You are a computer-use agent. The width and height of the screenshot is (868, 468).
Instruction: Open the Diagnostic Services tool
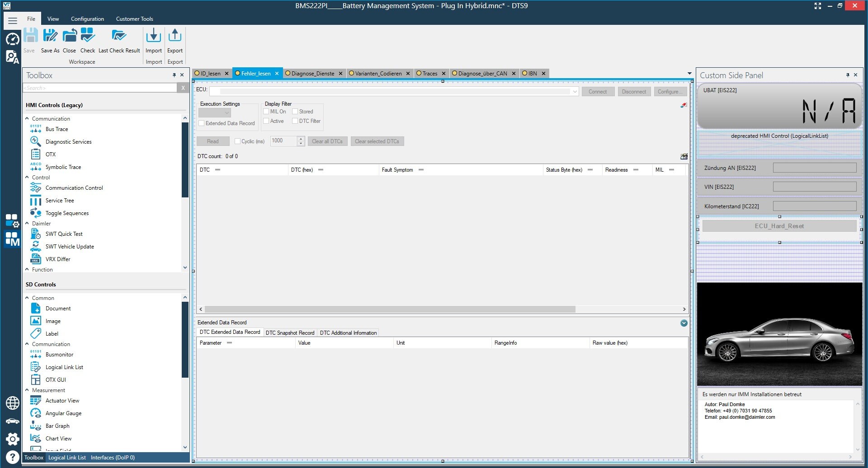point(68,141)
